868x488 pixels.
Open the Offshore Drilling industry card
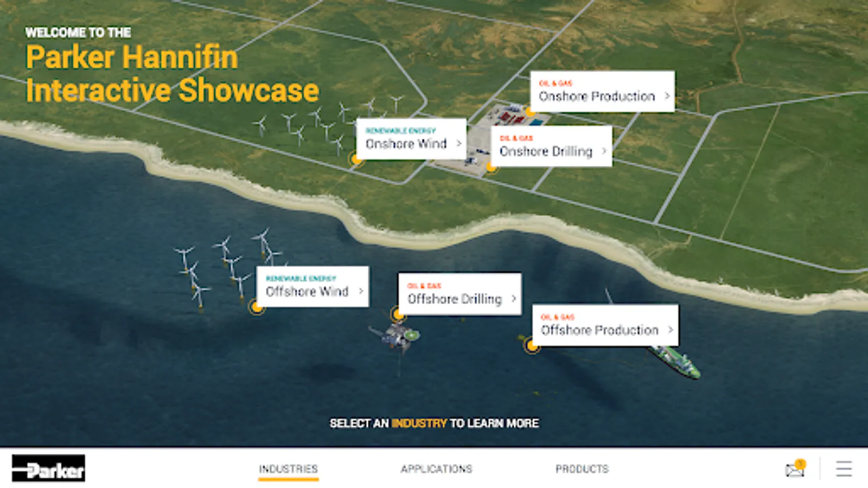click(x=459, y=294)
